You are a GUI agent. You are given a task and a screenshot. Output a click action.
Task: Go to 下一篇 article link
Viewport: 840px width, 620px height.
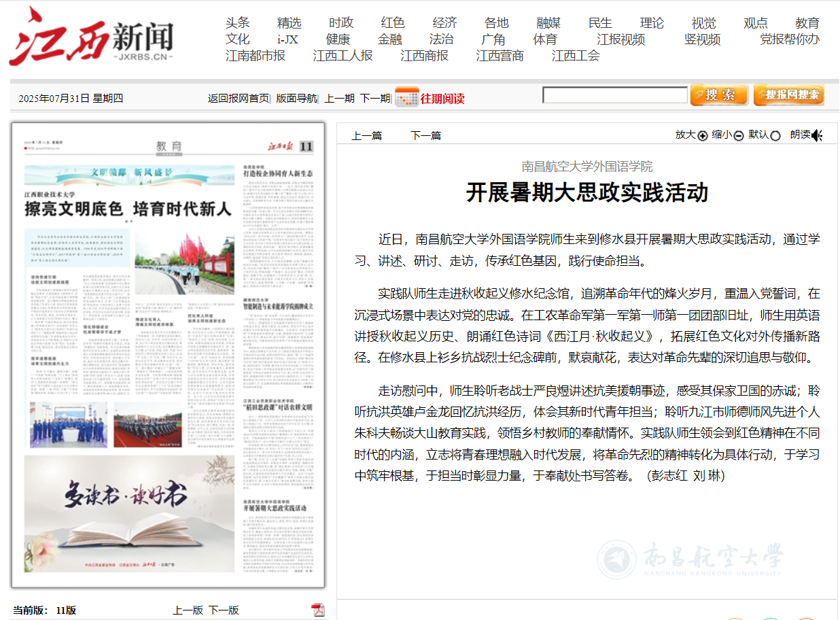(x=425, y=135)
